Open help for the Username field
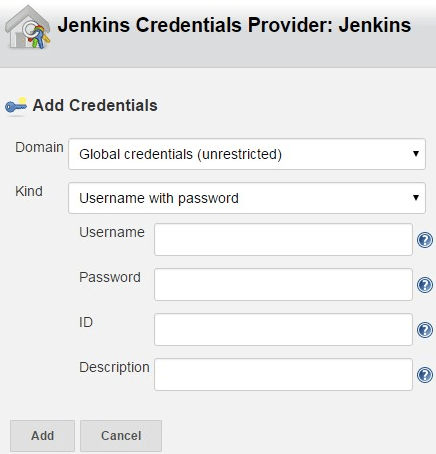 point(425,240)
